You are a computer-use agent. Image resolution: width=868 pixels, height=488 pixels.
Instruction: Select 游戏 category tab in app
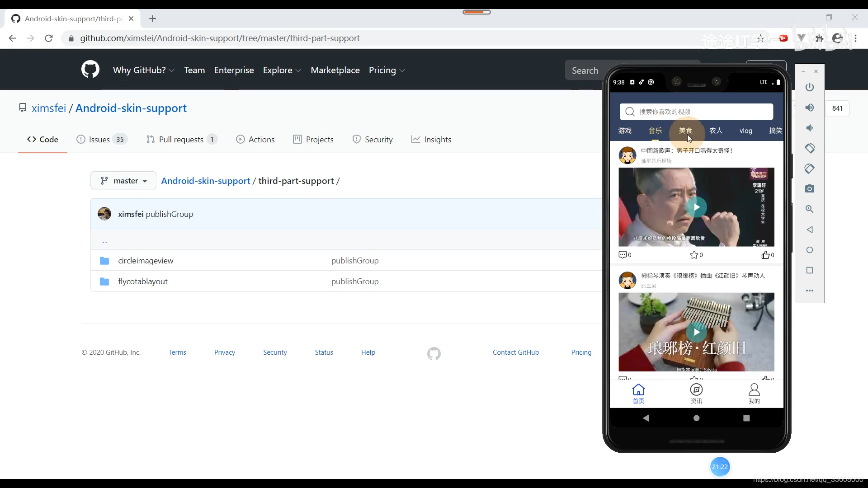click(x=625, y=131)
